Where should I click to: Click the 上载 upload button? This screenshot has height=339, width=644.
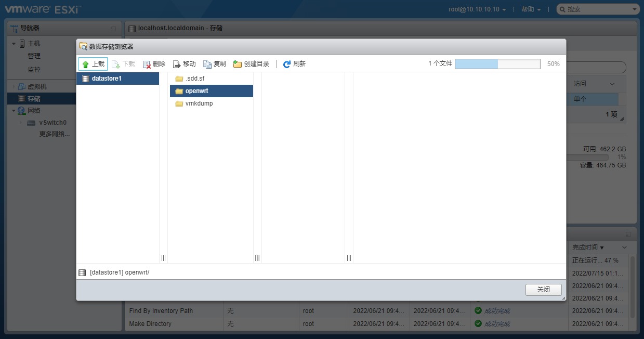pos(93,64)
